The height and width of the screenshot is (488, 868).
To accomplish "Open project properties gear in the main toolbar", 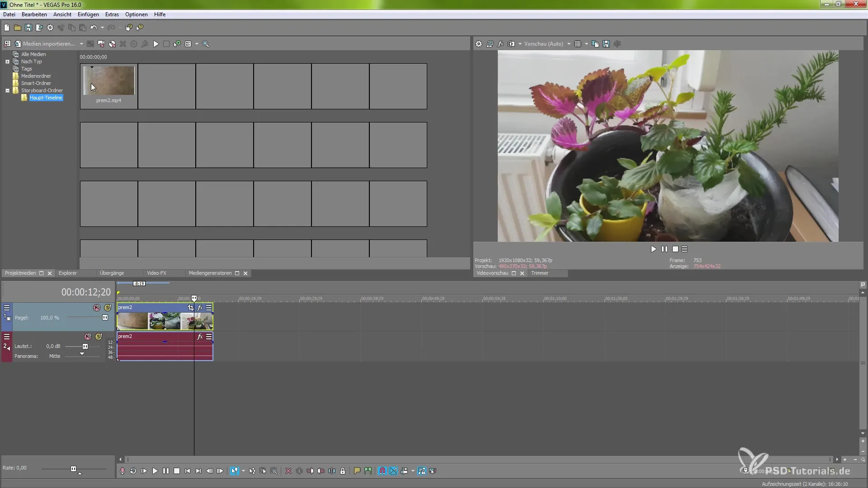I will [50, 28].
